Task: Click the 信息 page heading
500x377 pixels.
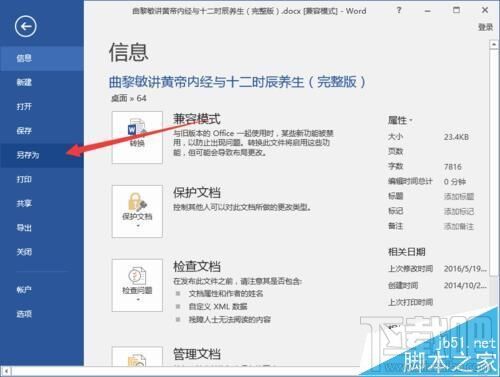Action: [x=129, y=52]
